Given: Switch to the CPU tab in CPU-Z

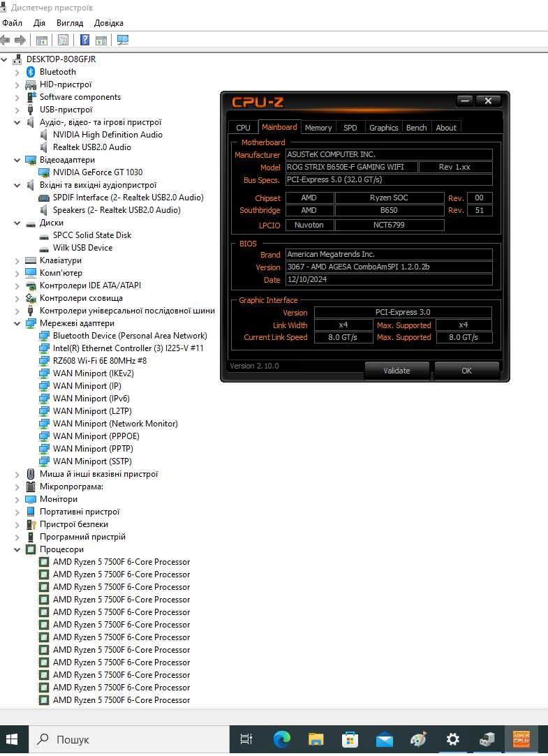Looking at the screenshot, I should click(243, 127).
